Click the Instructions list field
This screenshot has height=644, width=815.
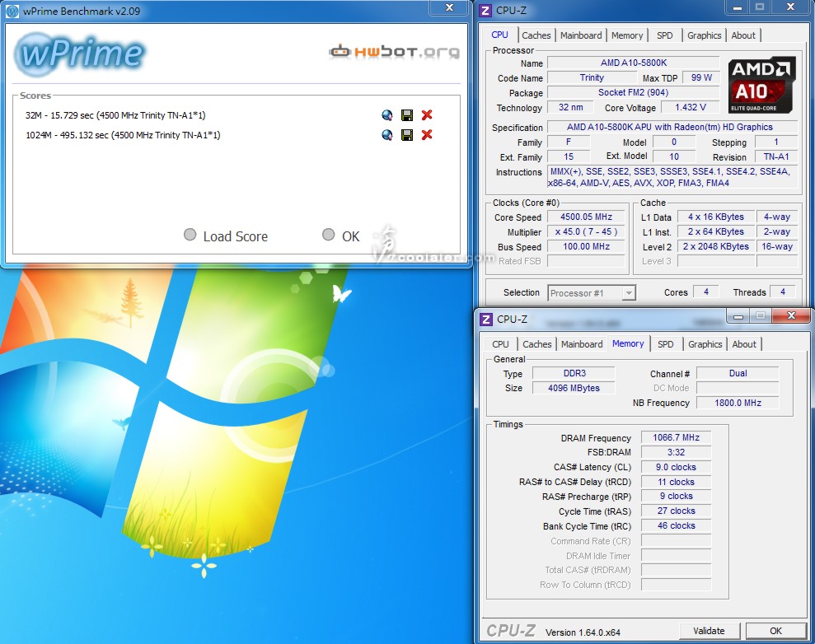pos(672,177)
